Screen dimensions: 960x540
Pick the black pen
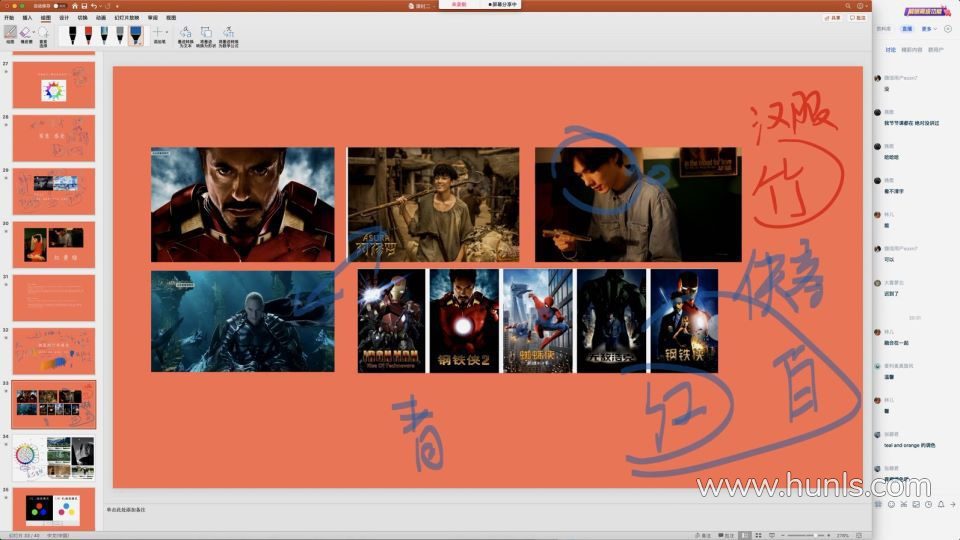point(72,35)
